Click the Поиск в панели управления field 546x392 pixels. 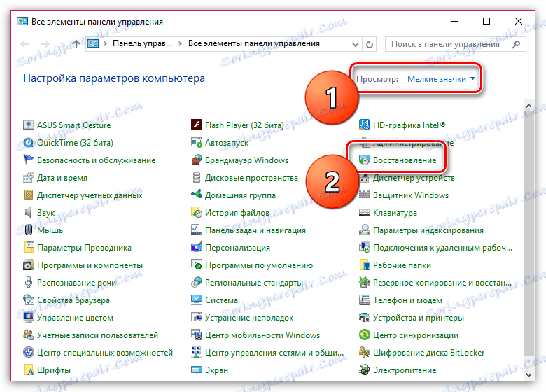pos(456,44)
